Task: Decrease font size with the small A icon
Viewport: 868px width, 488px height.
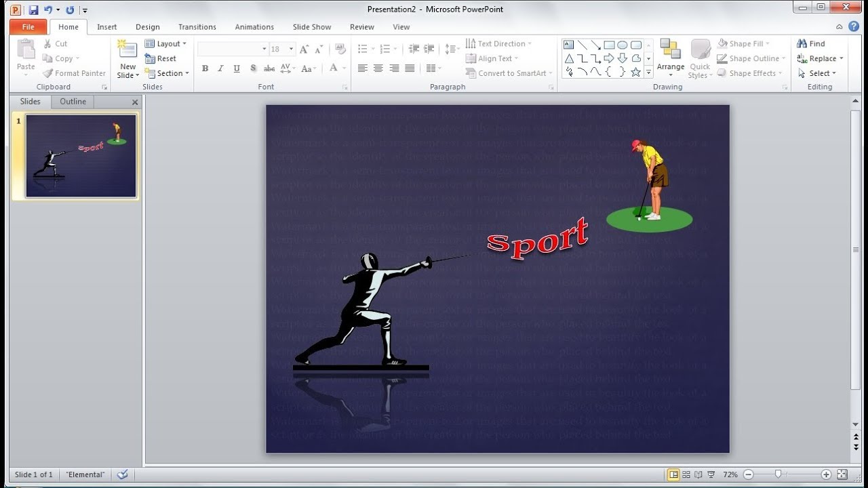Action: [318, 49]
